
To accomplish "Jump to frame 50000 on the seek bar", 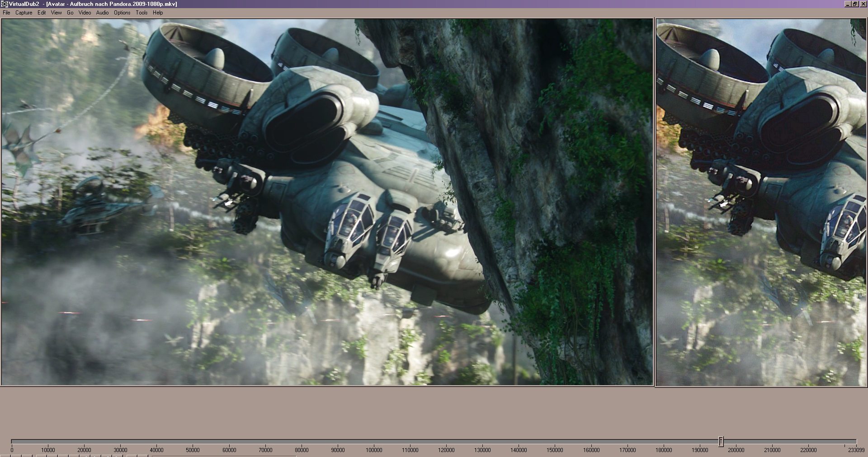I will tap(193, 441).
